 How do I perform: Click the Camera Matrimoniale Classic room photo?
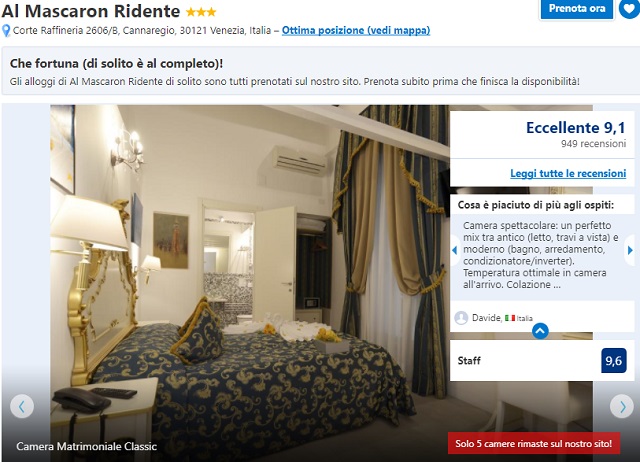click(250, 283)
